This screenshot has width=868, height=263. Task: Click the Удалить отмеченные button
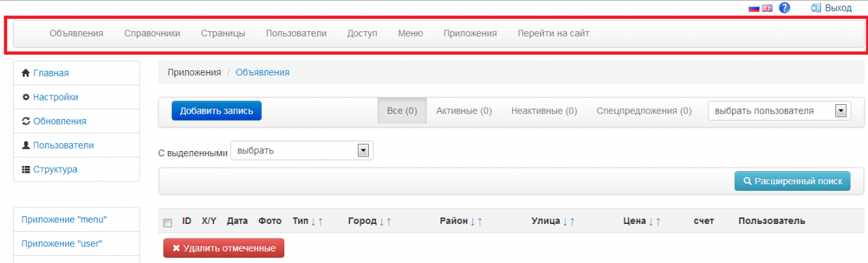(224, 248)
